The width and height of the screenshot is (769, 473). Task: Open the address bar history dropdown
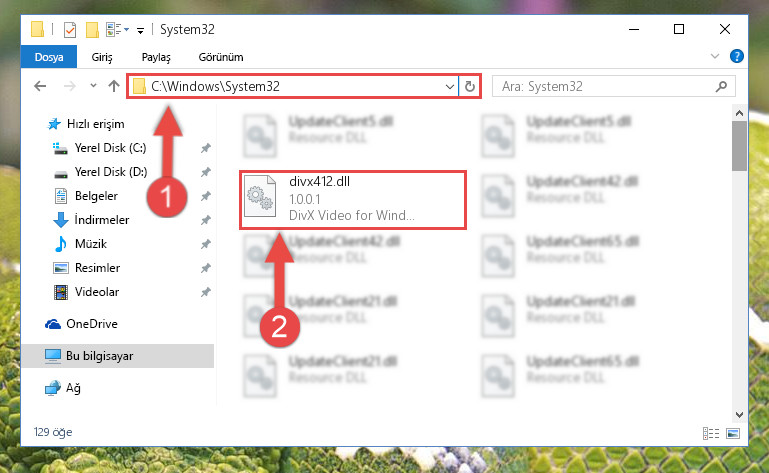click(x=449, y=87)
